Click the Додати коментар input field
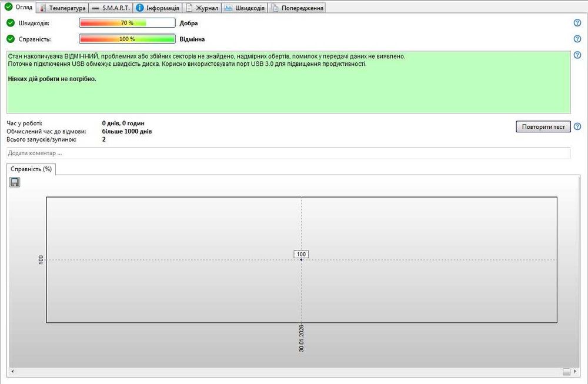Screen dimensions: 588x384 coord(288,153)
